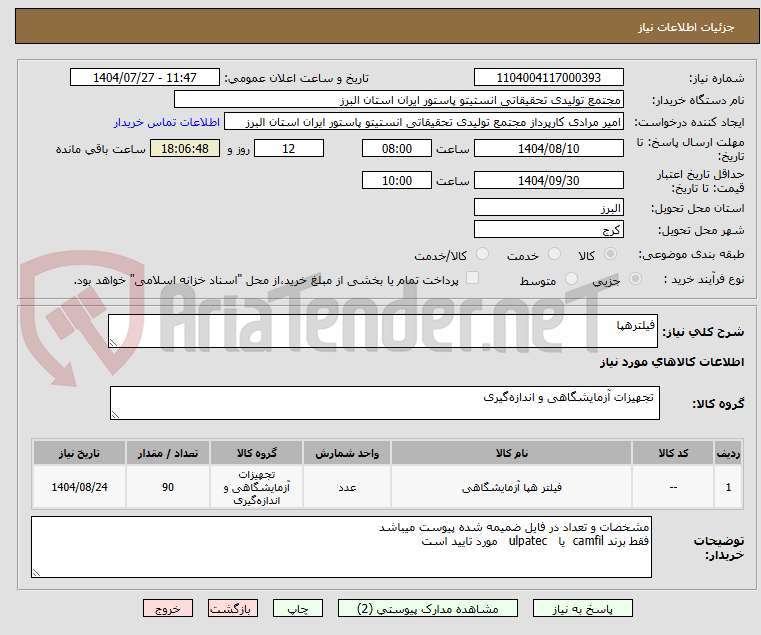Open 'اطلاعات تماس خریدار' contact link
Image resolution: width=761 pixels, height=635 pixels.
point(167,122)
